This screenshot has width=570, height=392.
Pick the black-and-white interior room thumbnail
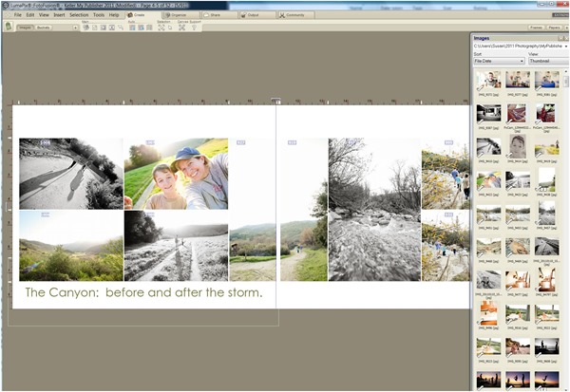488,113
